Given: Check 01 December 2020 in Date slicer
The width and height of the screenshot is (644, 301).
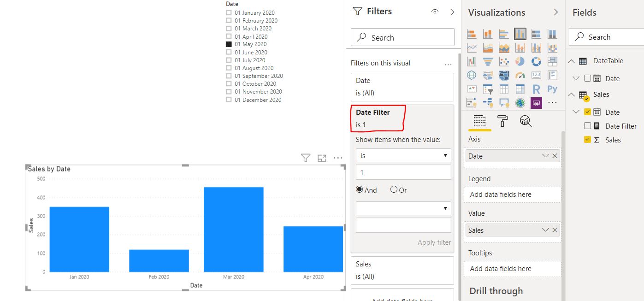Looking at the screenshot, I should click(229, 100).
